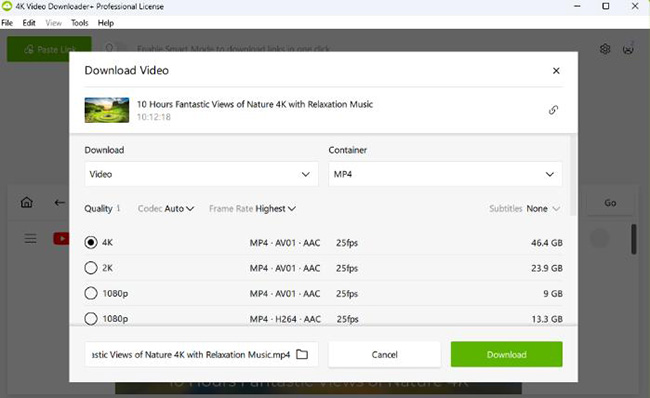Click the app icon in the title bar
The image size is (650, 398).
click(7, 6)
